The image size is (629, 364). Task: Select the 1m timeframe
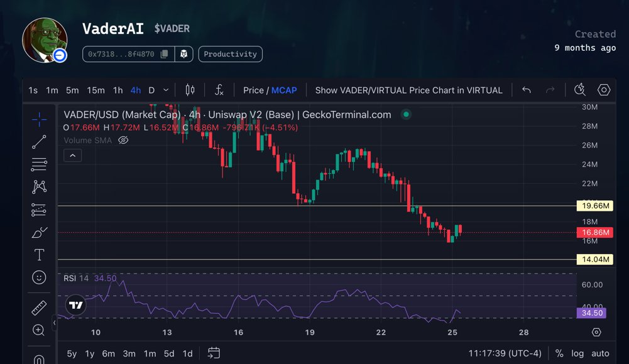(x=52, y=90)
